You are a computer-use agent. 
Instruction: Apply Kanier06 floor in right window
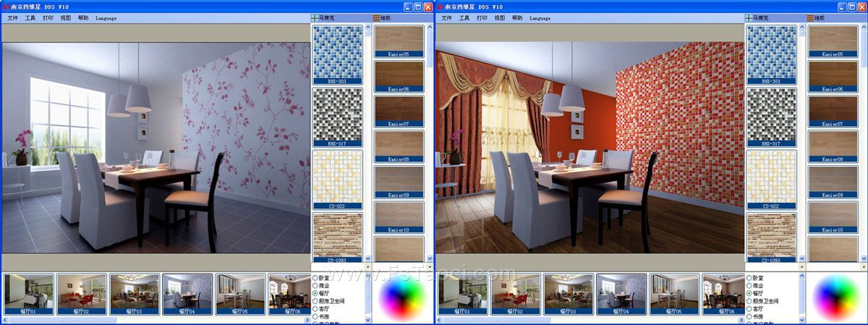coord(833,76)
